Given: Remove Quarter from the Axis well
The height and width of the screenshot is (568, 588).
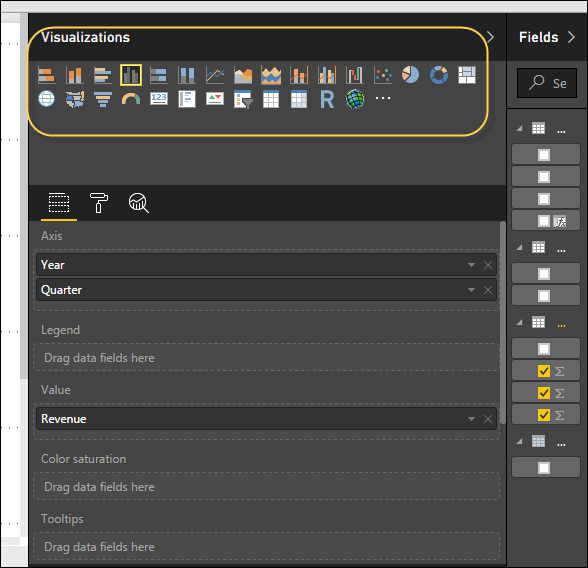Looking at the screenshot, I should 488,290.
